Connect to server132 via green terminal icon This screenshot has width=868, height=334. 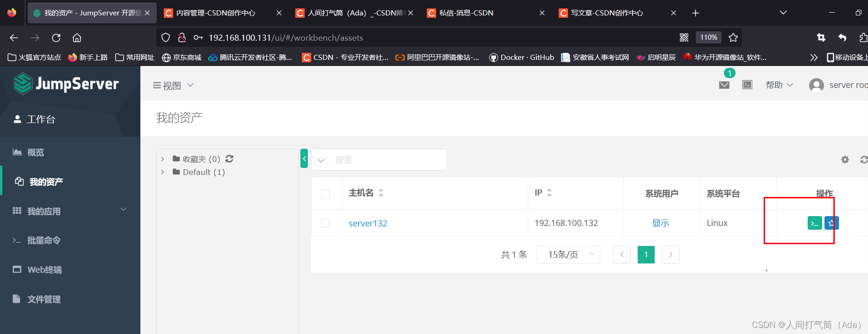815,223
